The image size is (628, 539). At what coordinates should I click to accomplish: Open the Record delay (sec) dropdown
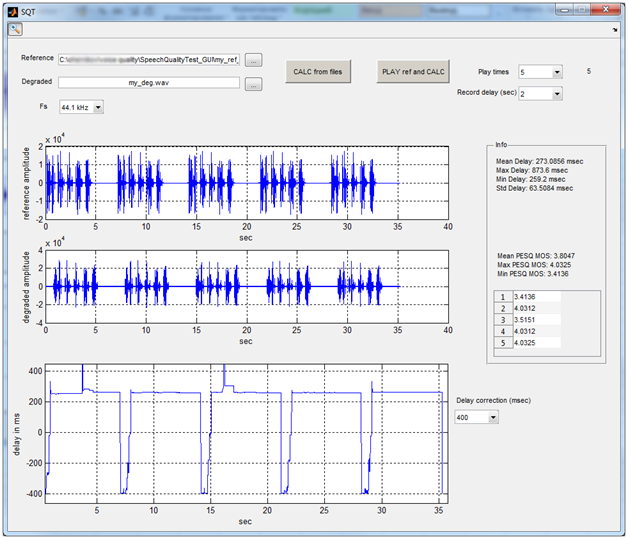[556, 94]
